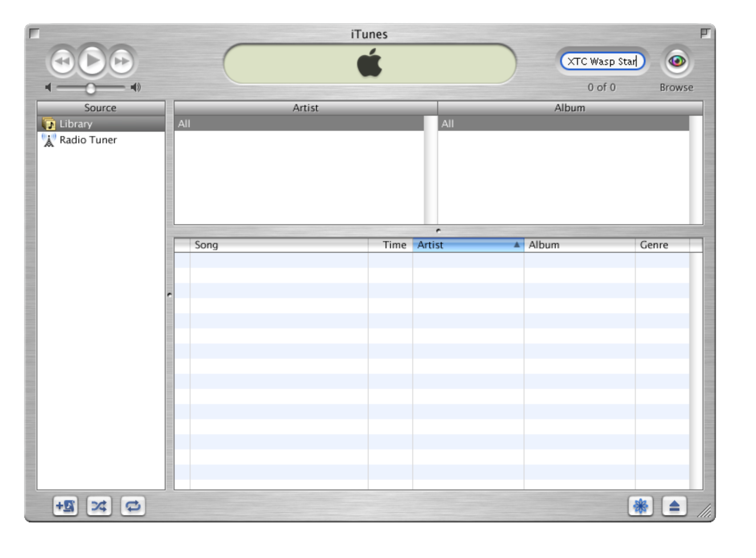Select Radio Tuner in the Source list
Image resolution: width=756 pixels, height=558 pixels.
88,140
